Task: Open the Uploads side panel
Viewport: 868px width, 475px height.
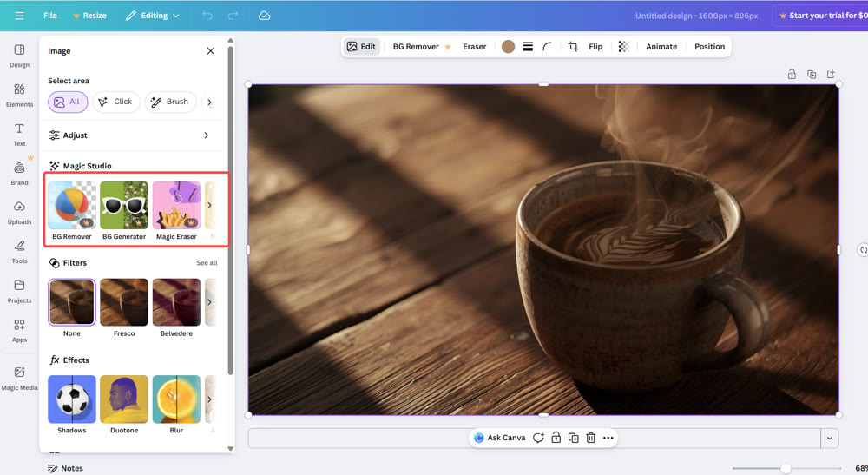Action: click(19, 213)
